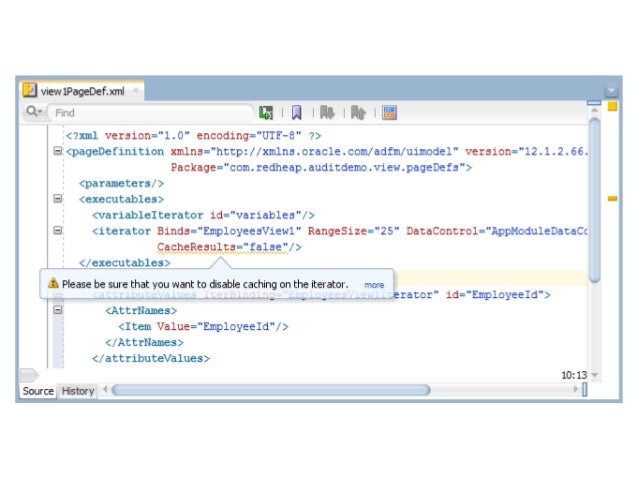Switch to the Source tab
638x479 pixels.
(38, 391)
